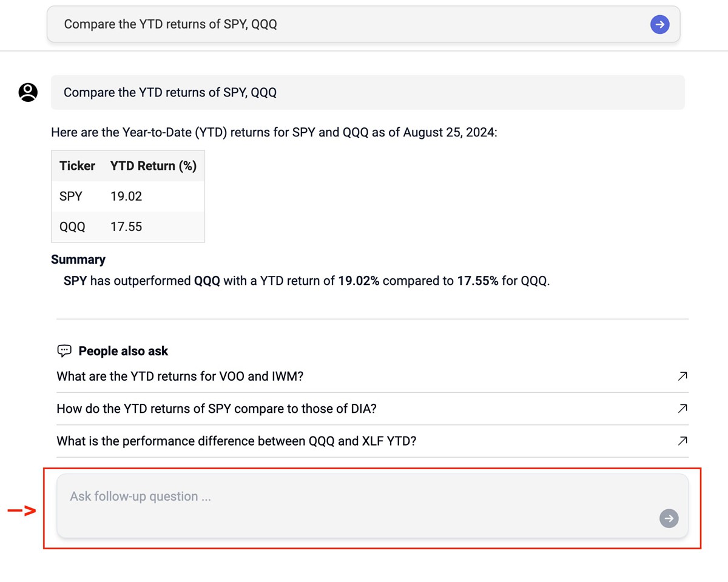The width and height of the screenshot is (728, 582).
Task: Click the Ticker column header
Action: 77,166
